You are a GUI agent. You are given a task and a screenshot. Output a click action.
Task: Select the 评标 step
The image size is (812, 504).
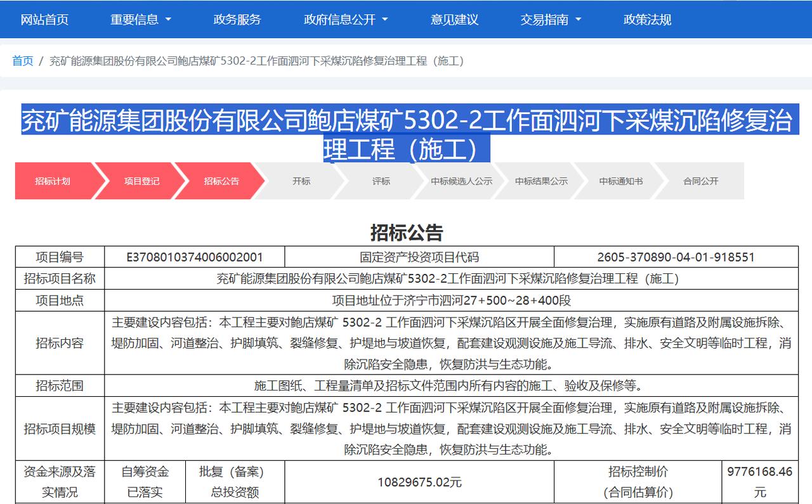(x=381, y=181)
